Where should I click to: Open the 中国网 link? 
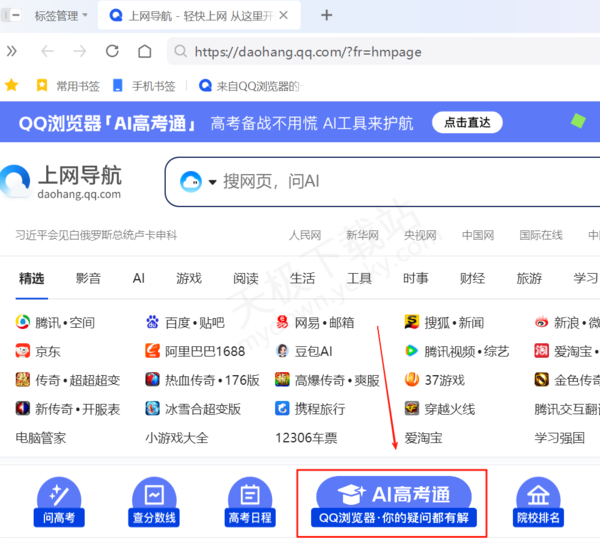478,235
